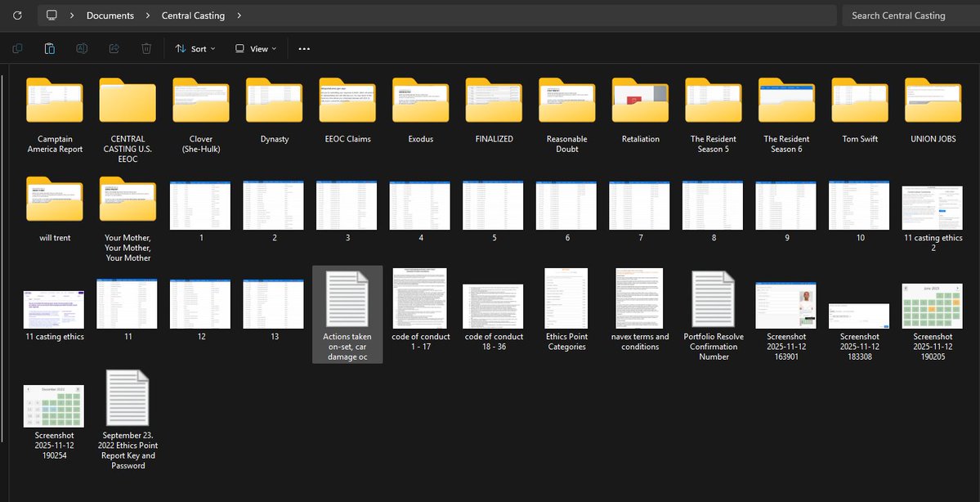Screen dimensions: 980x502
Task: Click the Share toolbar icon
Action: point(114,49)
